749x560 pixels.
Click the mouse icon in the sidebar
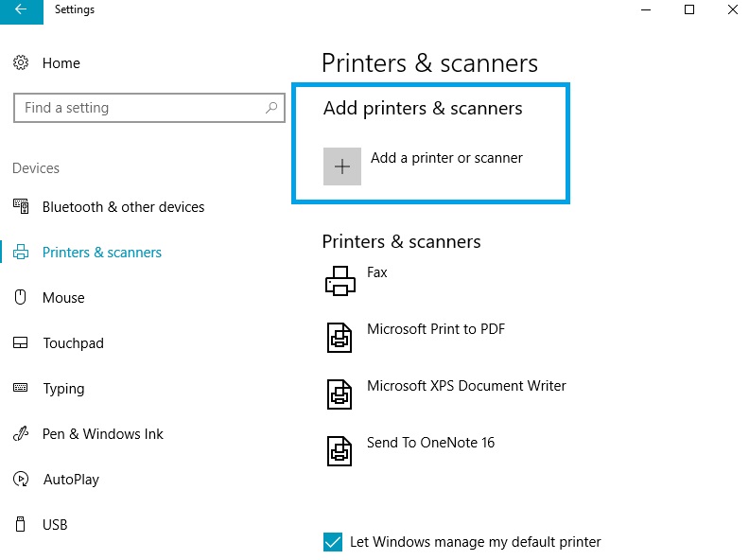[21, 297]
